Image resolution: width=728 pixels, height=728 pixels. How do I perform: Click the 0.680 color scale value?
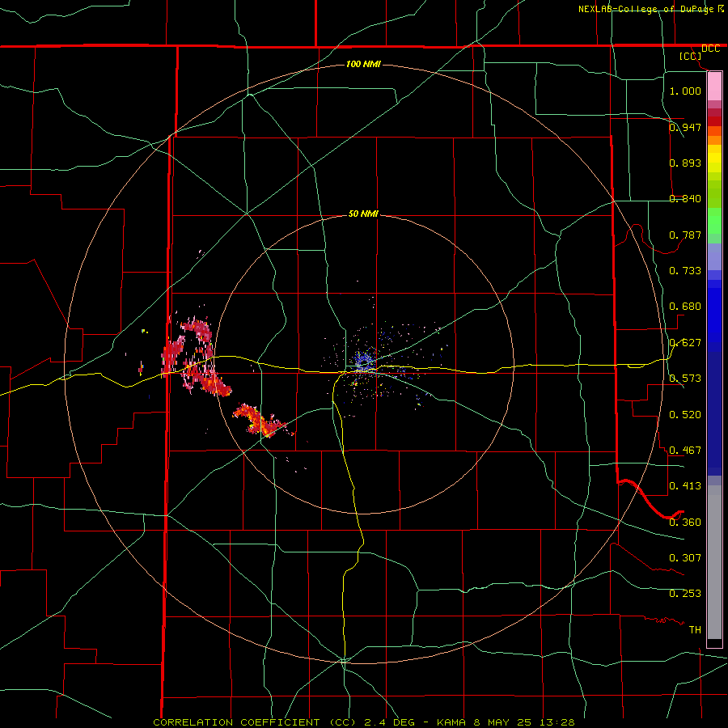point(685,307)
